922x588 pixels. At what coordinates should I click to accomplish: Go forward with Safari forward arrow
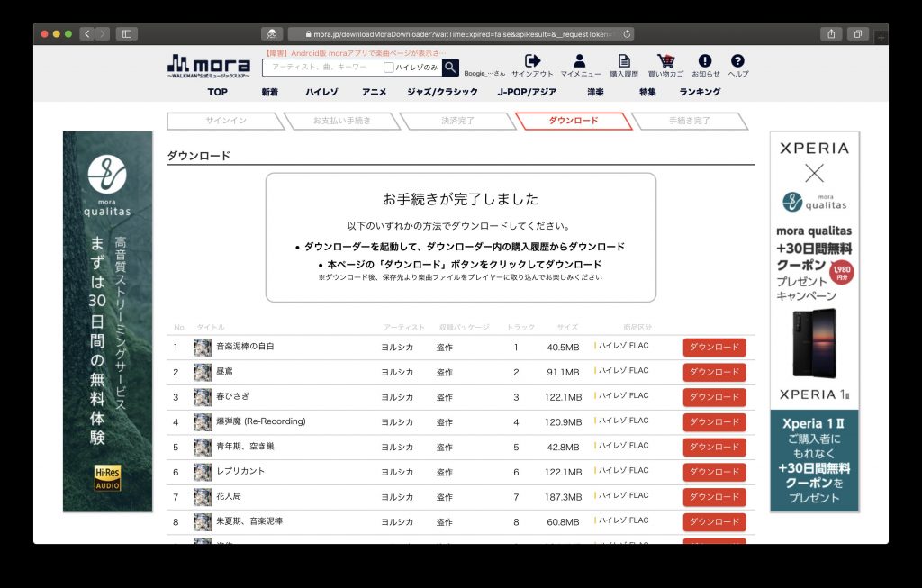tap(103, 34)
